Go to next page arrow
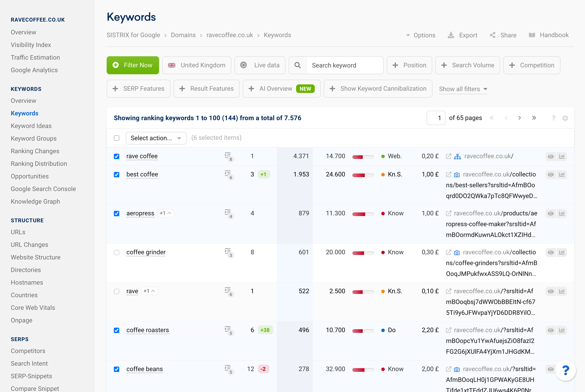 [520, 118]
